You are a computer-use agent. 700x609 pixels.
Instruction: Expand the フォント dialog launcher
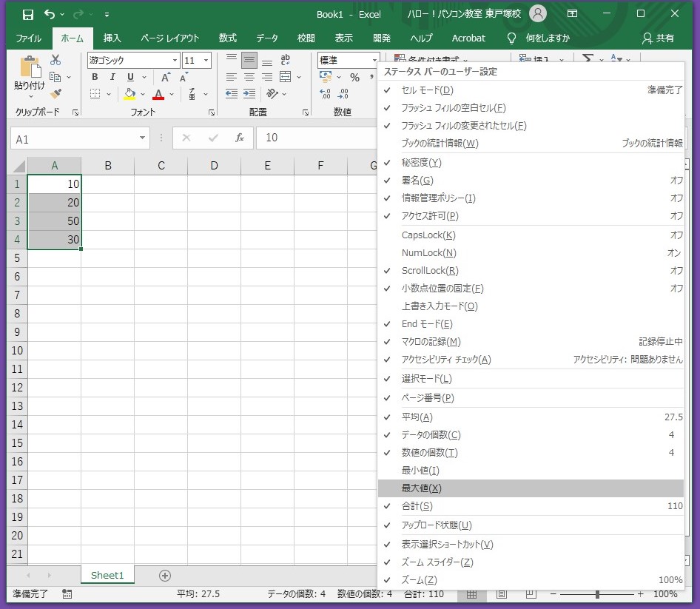(x=212, y=112)
